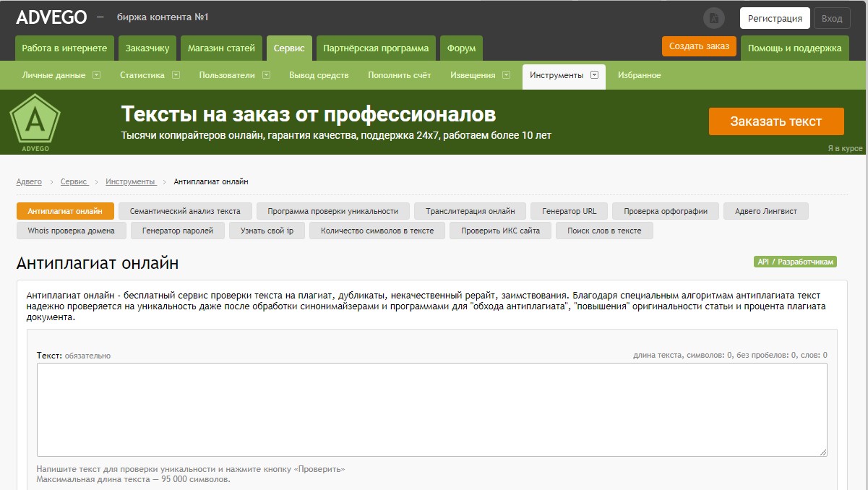Expand the Извещения dropdown arrow
Screen dimensions: 868x490
pyautogui.click(x=506, y=74)
